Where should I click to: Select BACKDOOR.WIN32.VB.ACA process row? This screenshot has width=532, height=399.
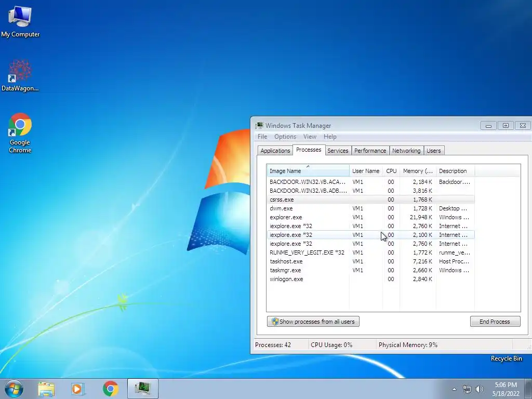point(370,182)
